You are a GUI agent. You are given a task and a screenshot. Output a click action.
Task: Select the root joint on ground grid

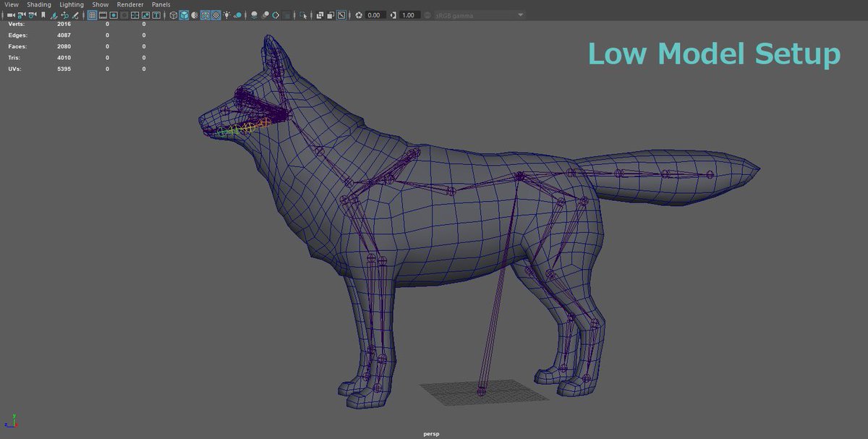(481, 392)
